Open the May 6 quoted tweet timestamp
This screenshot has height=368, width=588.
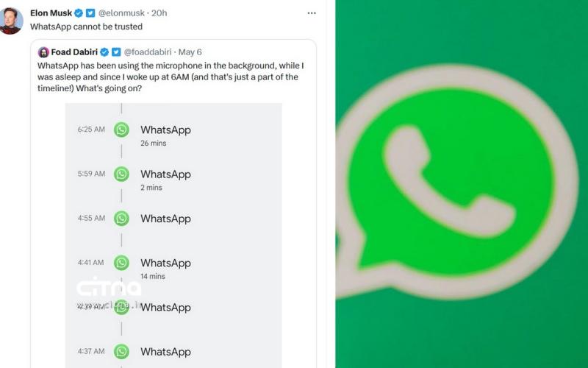[x=190, y=52]
